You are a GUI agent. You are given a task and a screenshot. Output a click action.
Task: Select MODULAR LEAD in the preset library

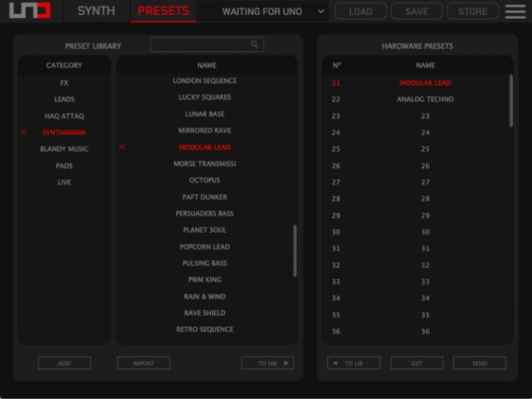(204, 147)
